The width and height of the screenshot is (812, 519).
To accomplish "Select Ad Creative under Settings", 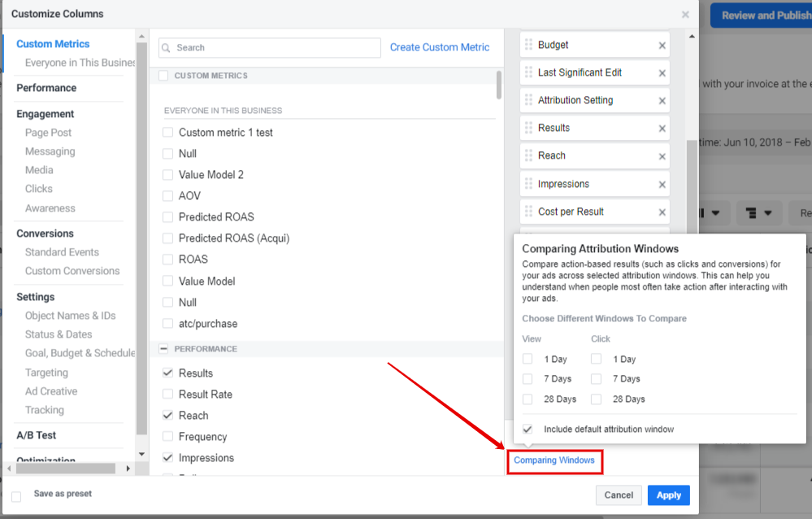I will pos(51,391).
